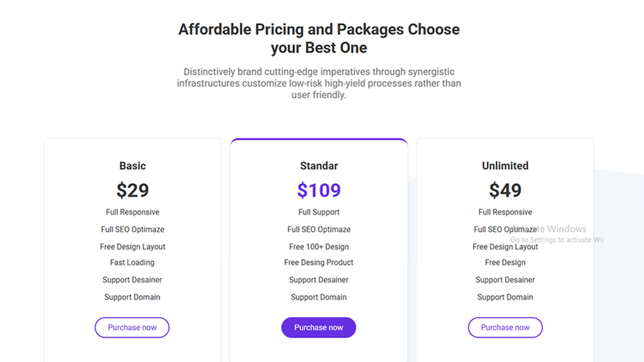Viewport: 644px width, 362px height.
Task: Click Support Desainer in Standar plan
Action: click(318, 280)
